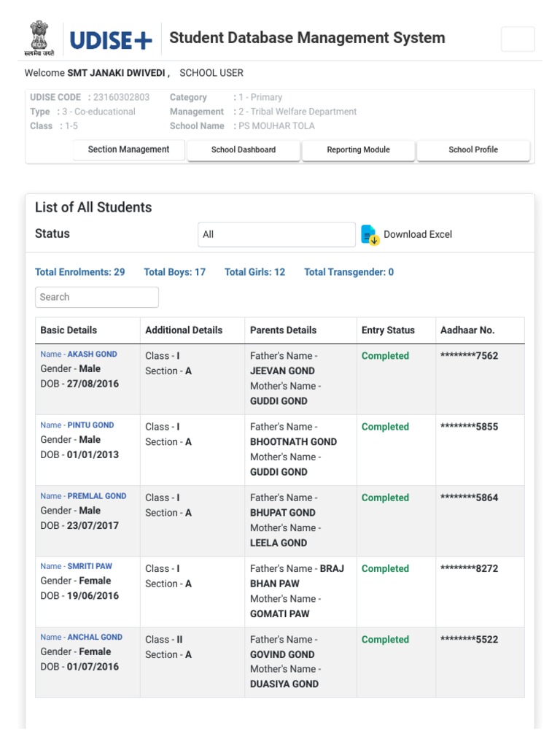
Task: Open the Status dropdown showing All
Action: point(276,235)
